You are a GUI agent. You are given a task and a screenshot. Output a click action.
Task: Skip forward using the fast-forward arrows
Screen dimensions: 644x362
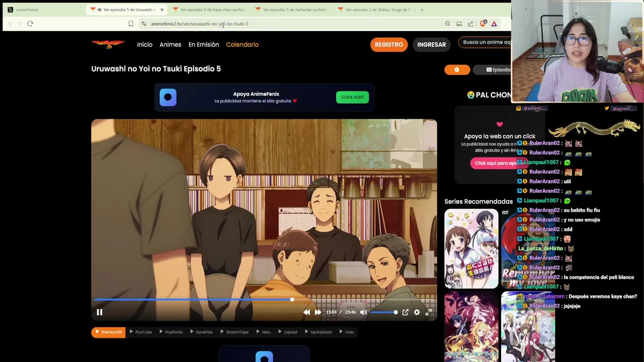point(318,312)
